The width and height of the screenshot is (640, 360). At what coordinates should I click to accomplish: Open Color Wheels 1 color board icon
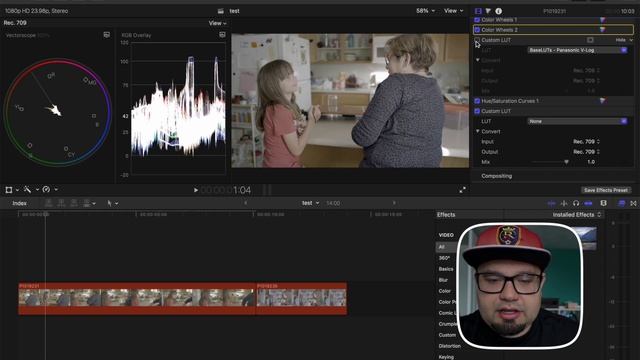pos(602,20)
